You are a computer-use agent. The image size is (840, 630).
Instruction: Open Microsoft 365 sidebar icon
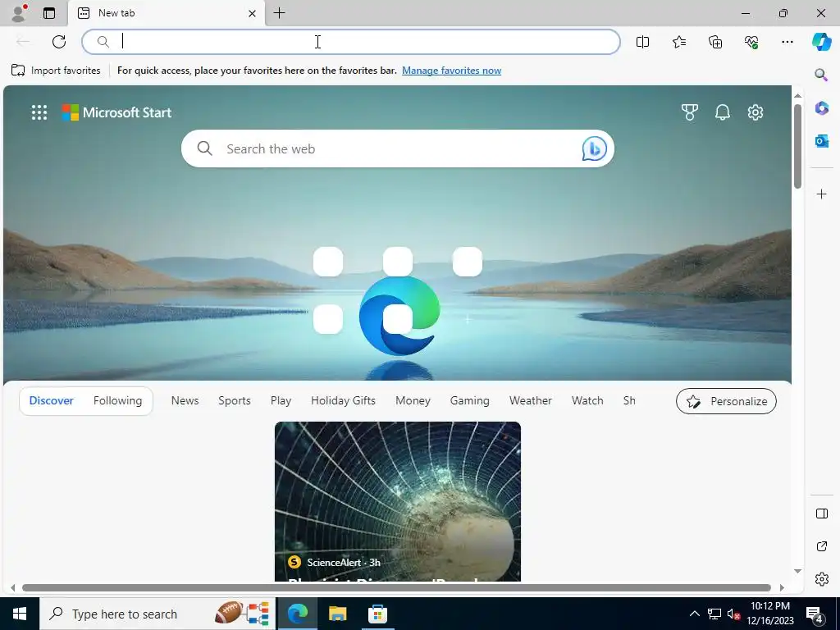pos(821,107)
